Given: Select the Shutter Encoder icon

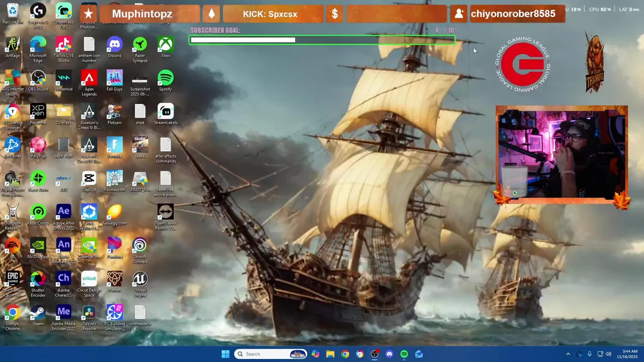Looking at the screenshot, I should [x=38, y=284].
